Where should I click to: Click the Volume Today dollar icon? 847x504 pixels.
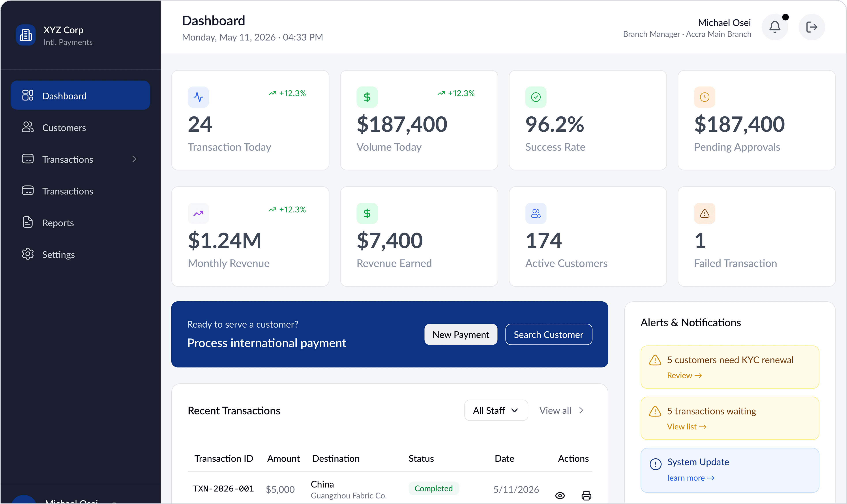click(367, 97)
